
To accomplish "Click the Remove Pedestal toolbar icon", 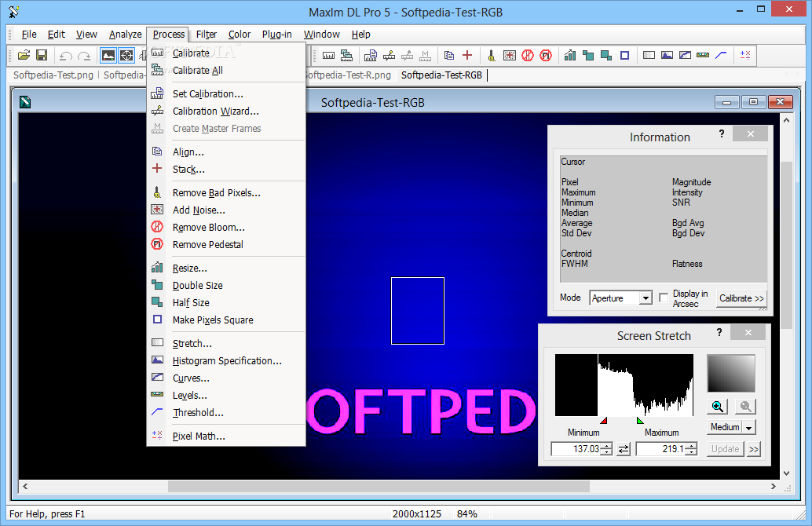I will 546,56.
